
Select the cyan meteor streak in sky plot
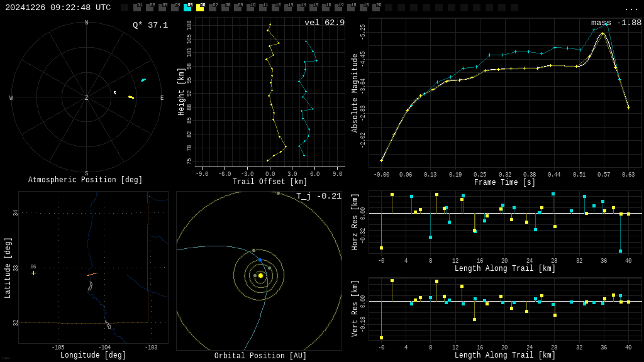point(143,80)
